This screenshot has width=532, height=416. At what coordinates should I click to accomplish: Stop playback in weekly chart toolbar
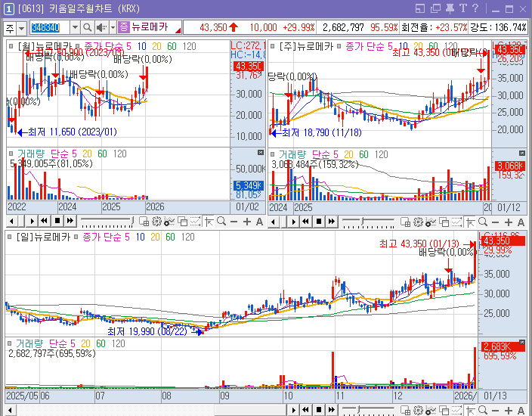[319, 222]
